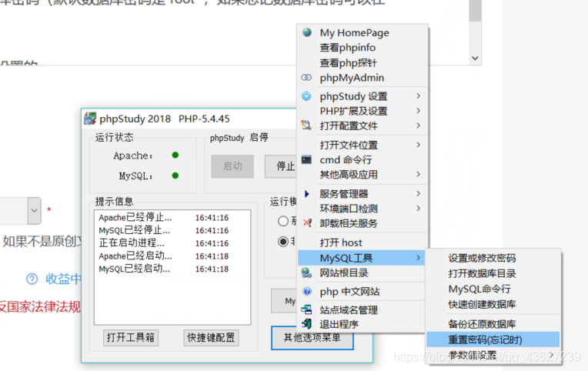This screenshot has height=371, width=588.
Task: Expand the 环境端口检测 submenu arrow
Action: coord(418,208)
